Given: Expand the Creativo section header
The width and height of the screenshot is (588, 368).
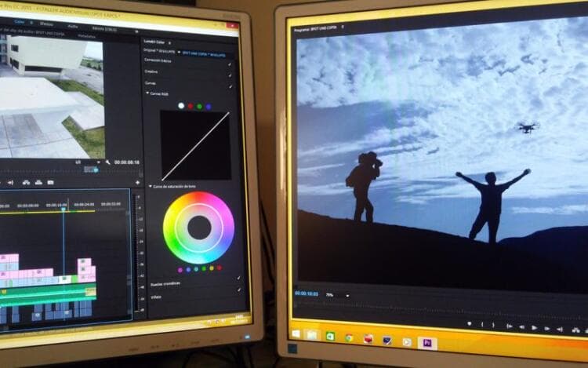Looking at the screenshot, I should (x=151, y=71).
